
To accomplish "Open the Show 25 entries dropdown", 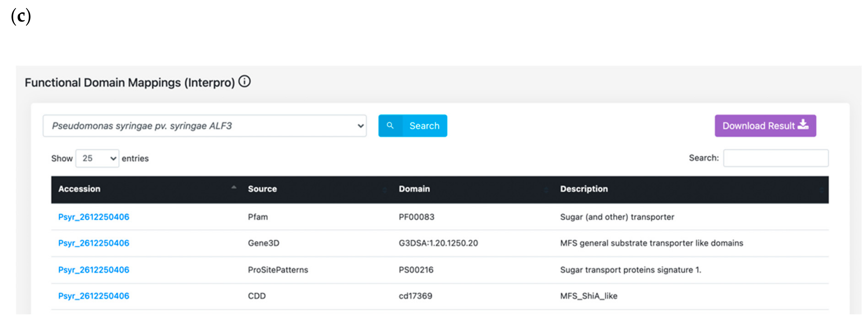I will tap(97, 158).
